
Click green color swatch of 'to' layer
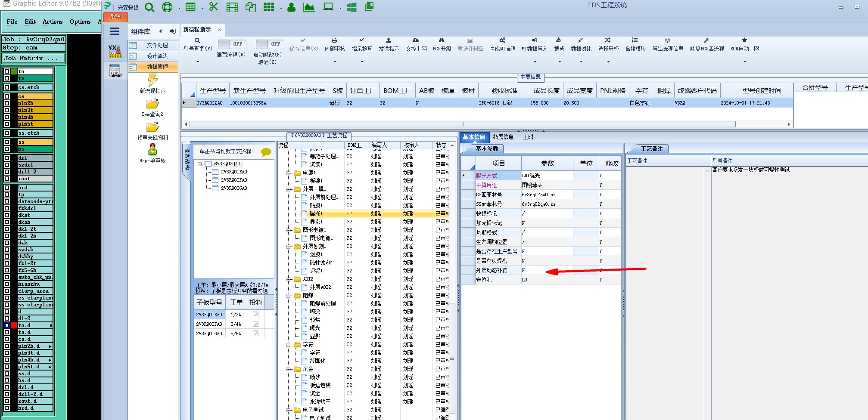14,71
